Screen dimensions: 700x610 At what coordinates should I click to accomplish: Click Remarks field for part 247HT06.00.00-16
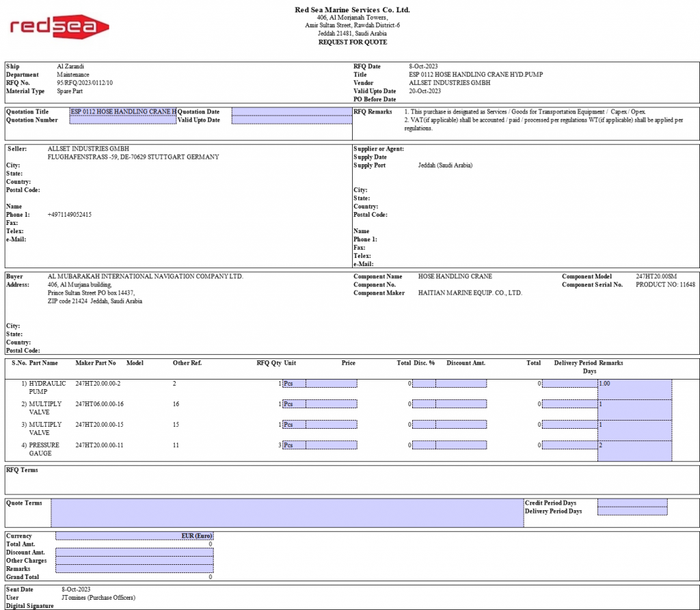pyautogui.click(x=635, y=410)
